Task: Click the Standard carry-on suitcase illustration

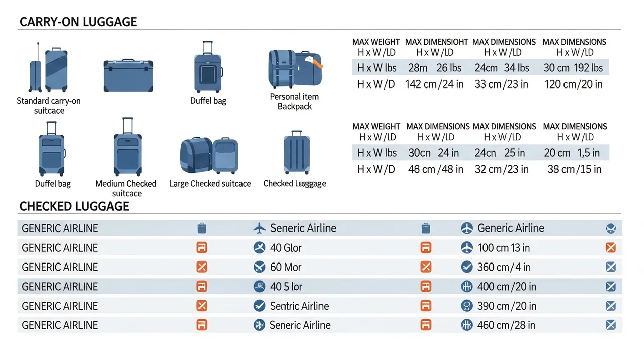Action: click(x=48, y=68)
